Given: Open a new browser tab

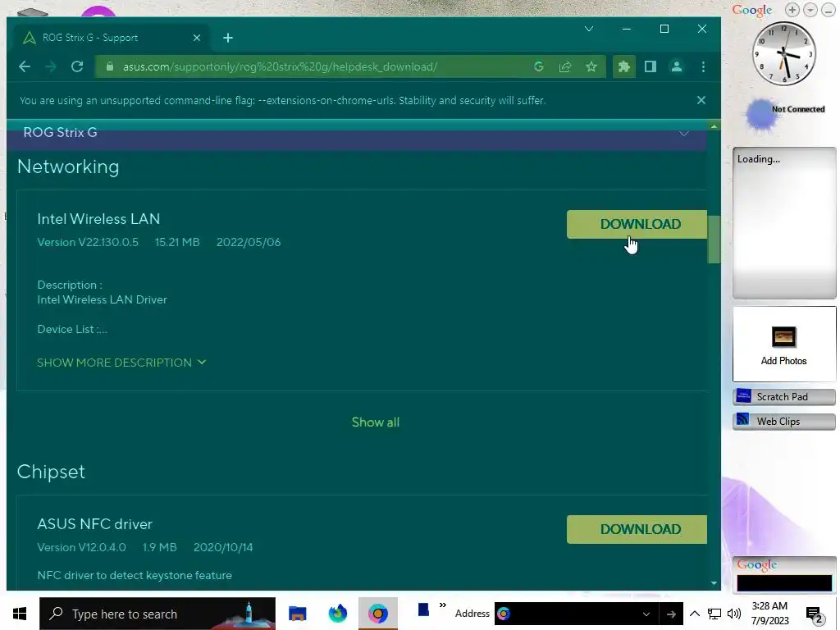Looking at the screenshot, I should click(228, 38).
